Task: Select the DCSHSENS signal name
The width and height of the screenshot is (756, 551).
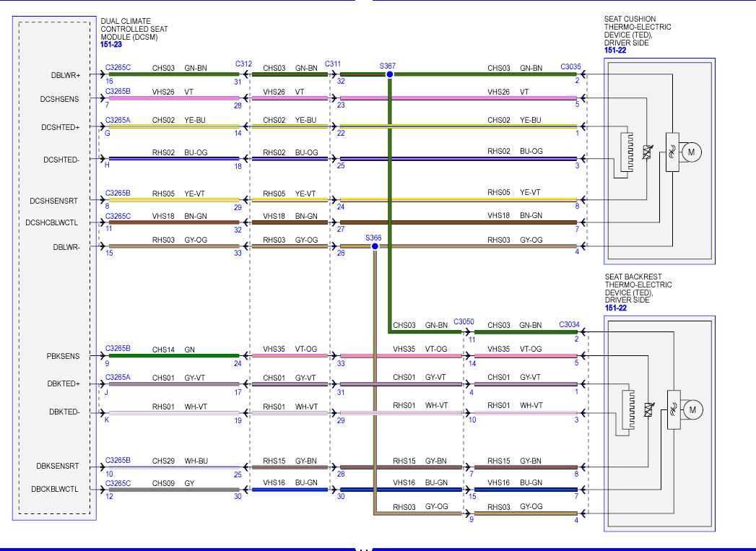Action: coord(59,99)
